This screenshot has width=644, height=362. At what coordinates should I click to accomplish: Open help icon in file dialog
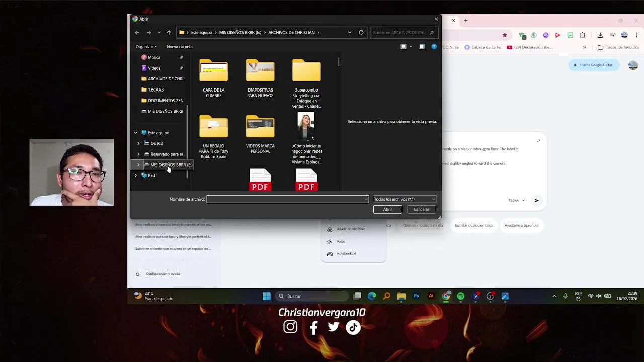pos(434,47)
